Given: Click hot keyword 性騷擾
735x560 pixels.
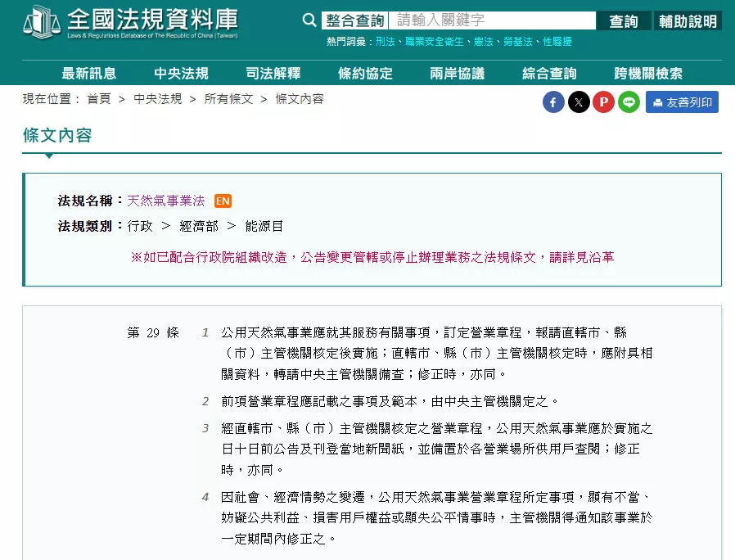Looking at the screenshot, I should click(x=557, y=41).
